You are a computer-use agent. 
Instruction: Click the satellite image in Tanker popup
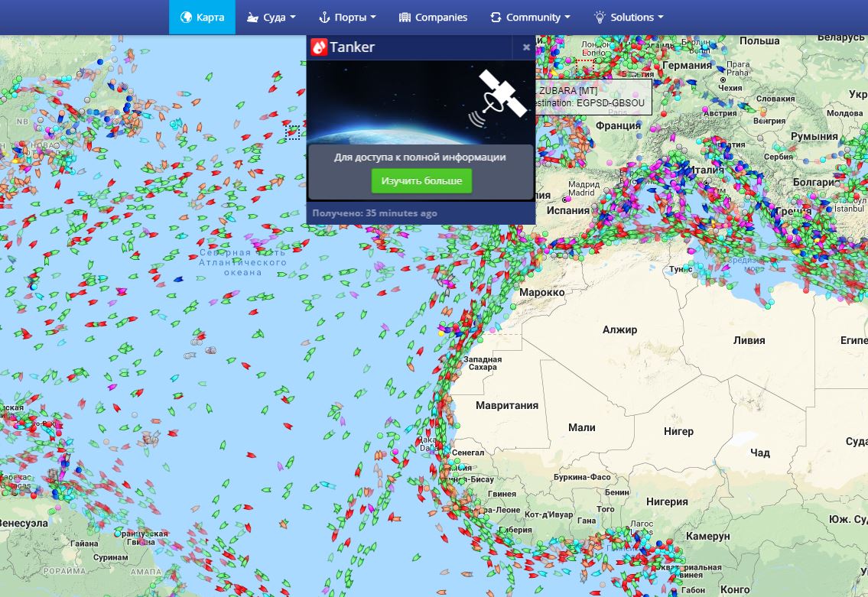click(421, 102)
